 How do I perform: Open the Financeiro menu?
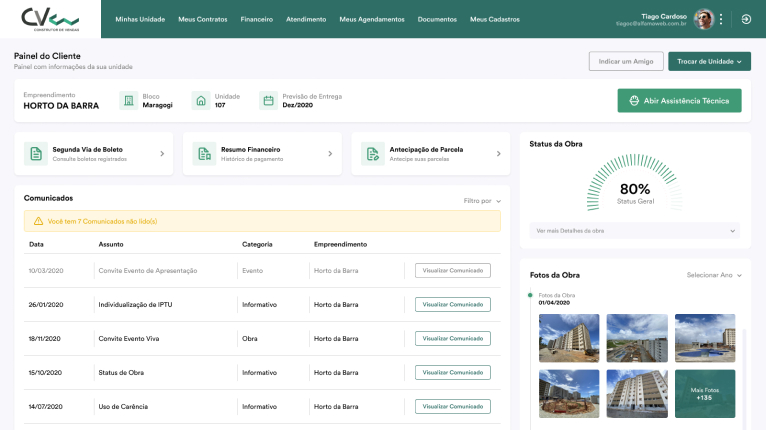(x=256, y=19)
